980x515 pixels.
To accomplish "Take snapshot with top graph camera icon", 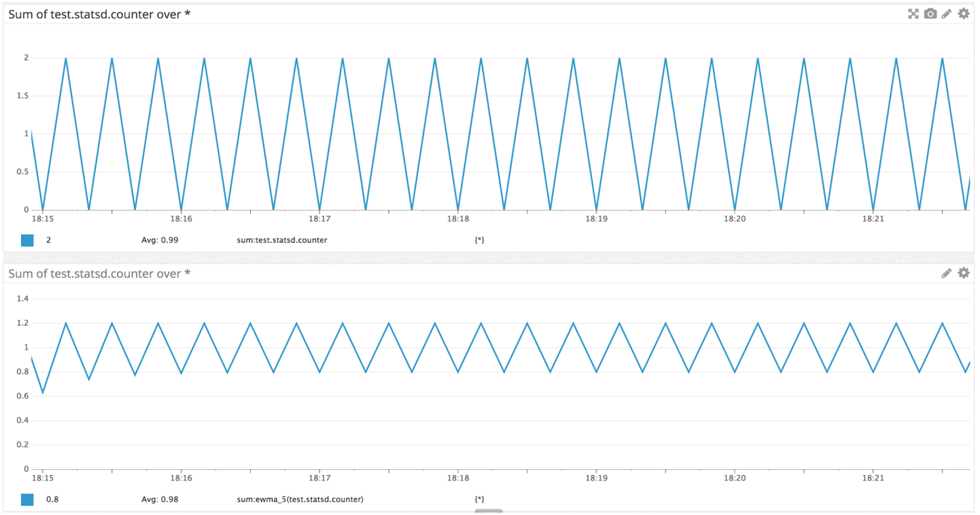I will click(x=930, y=14).
